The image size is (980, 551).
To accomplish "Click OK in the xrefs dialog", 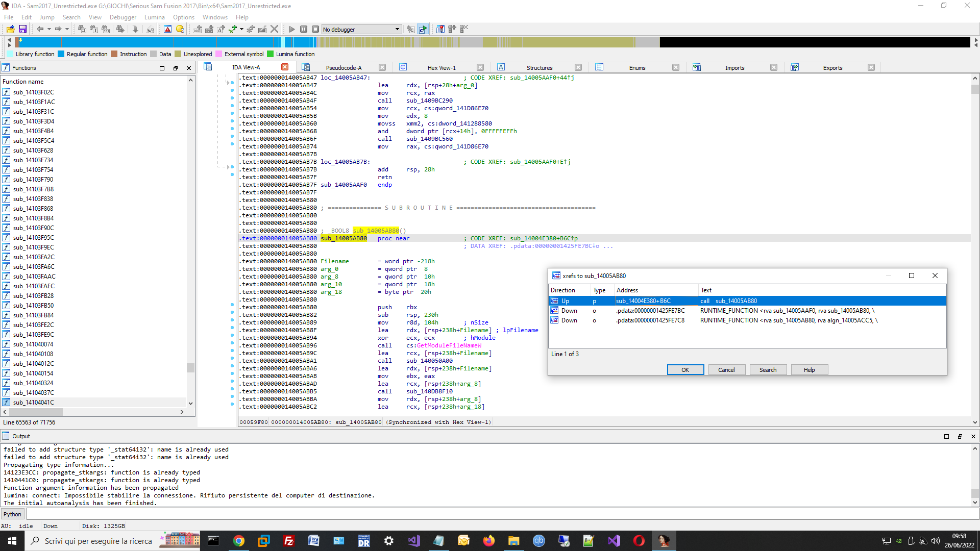I will click(685, 370).
